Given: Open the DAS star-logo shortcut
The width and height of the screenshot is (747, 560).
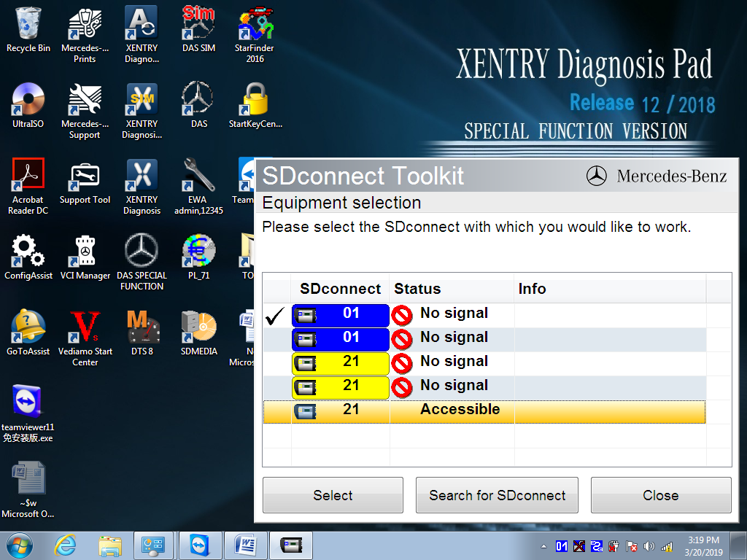Looking at the screenshot, I should point(198,105).
